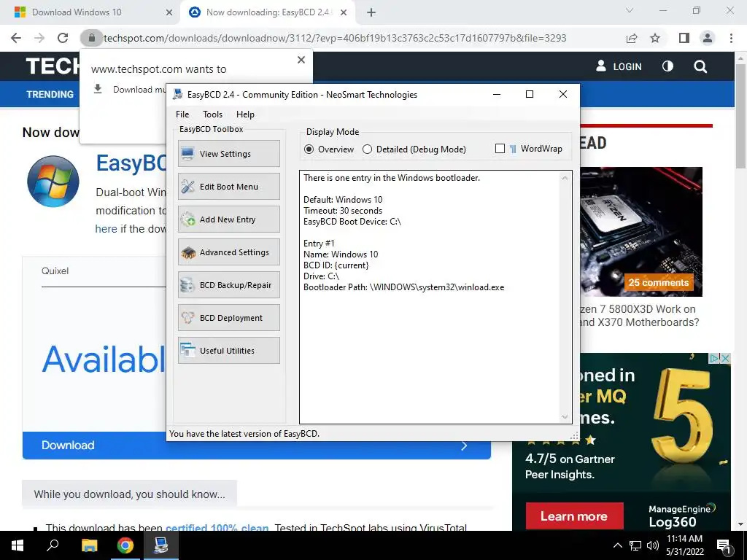
Task: Open the Help menu in EasyBCD
Action: pos(245,114)
